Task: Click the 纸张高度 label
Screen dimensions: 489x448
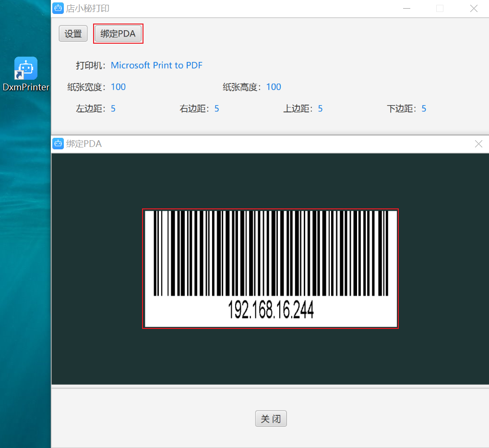Action: coord(242,87)
